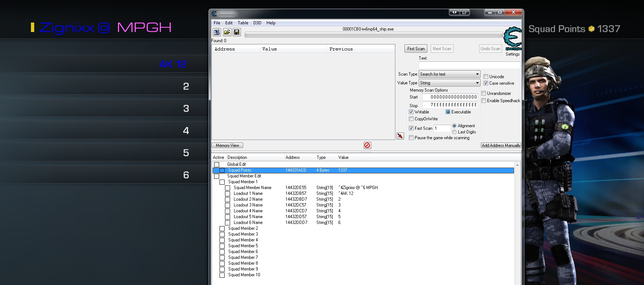Click the Start address field
This screenshot has width=644, height=285.
click(450, 97)
